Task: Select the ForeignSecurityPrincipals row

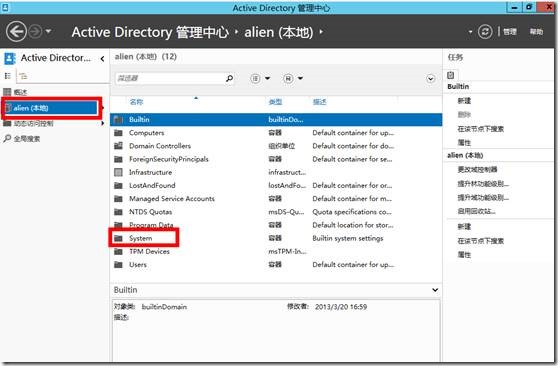Action: click(276, 159)
